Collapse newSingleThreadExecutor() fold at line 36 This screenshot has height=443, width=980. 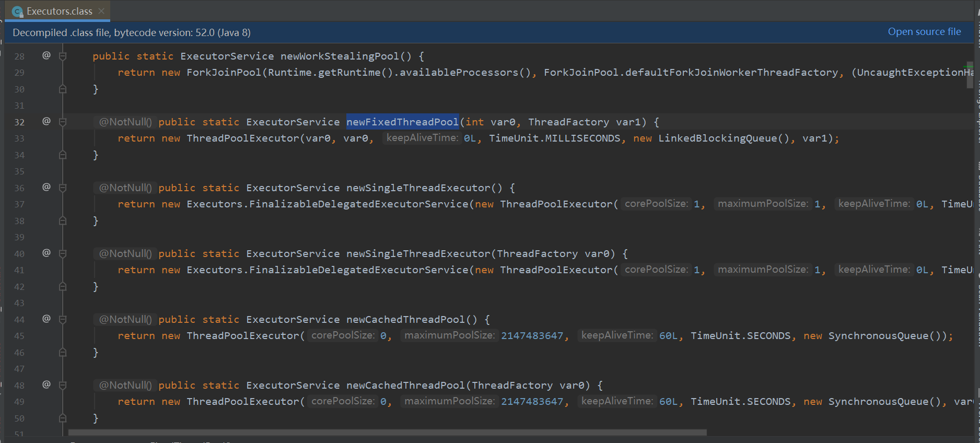(63, 188)
